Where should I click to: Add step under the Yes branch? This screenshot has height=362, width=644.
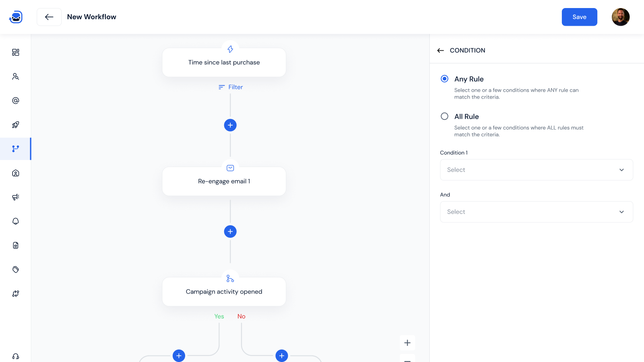pos(179,356)
